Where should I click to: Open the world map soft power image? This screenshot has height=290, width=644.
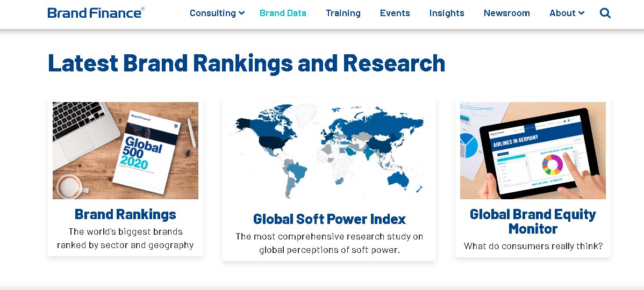pos(328,151)
